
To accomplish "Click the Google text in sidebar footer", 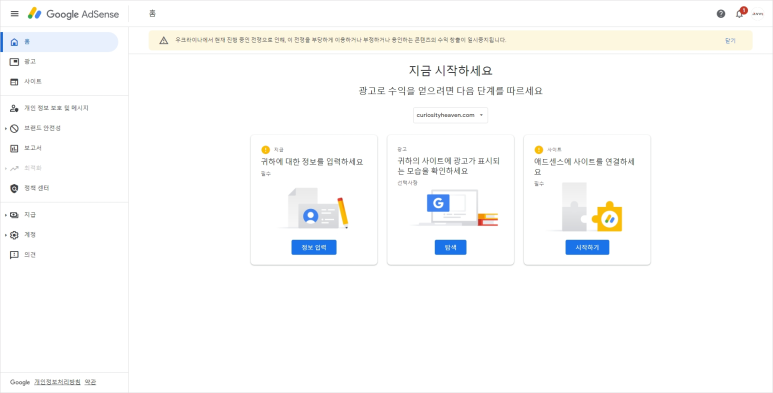I will 20,382.
